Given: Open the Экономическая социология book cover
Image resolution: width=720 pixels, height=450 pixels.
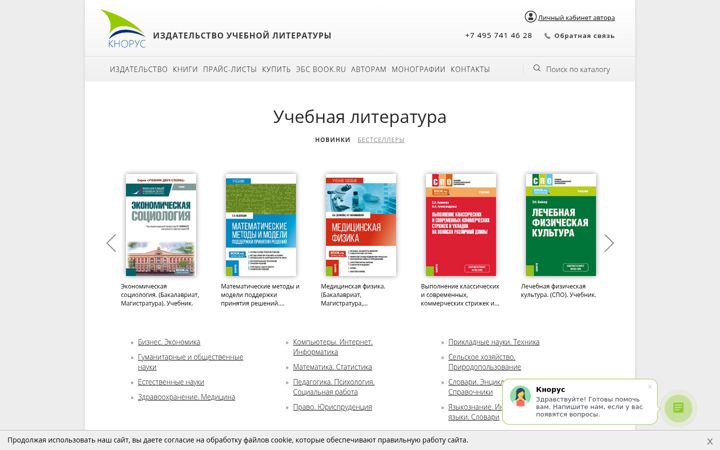Looking at the screenshot, I should pos(161,225).
